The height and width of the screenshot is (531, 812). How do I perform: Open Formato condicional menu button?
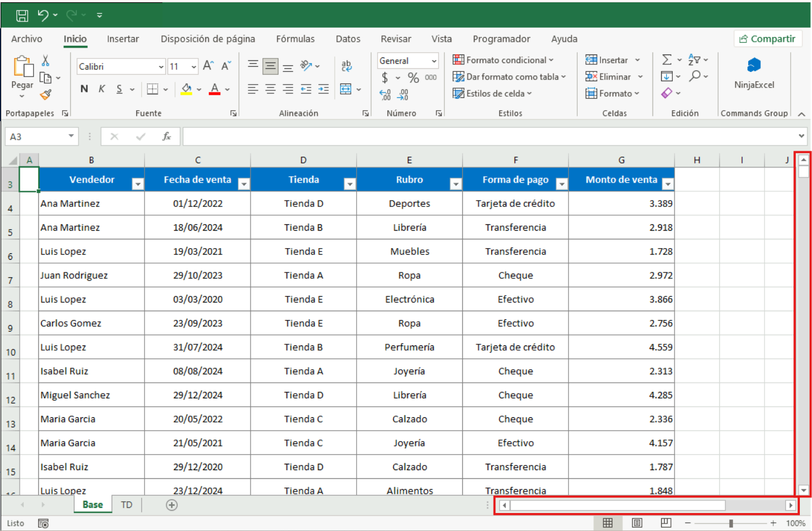(x=503, y=60)
